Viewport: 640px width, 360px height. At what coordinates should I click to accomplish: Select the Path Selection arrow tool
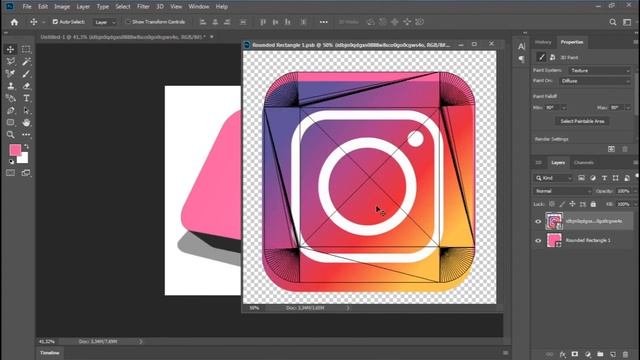tap(26, 111)
